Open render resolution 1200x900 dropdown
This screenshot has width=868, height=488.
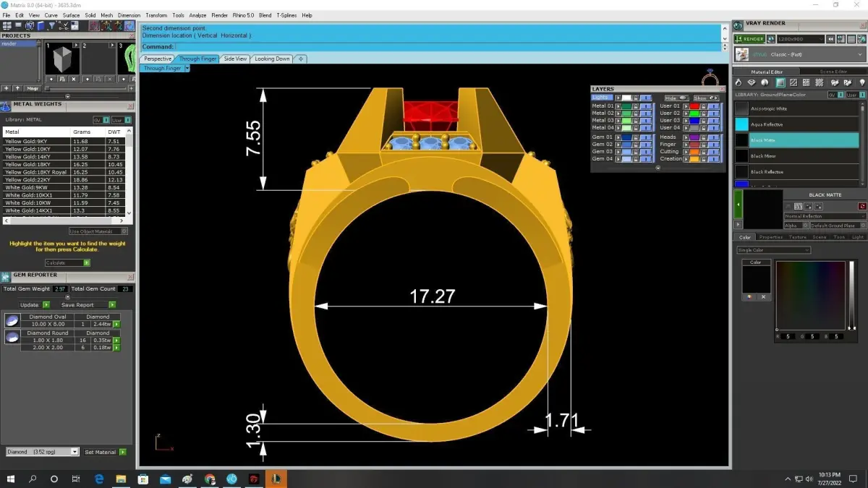pos(801,39)
